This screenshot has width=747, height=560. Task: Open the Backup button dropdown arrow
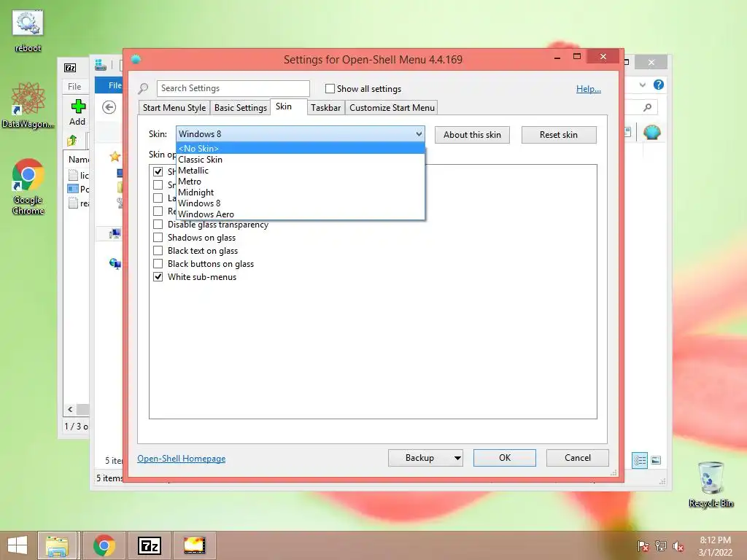(x=457, y=458)
